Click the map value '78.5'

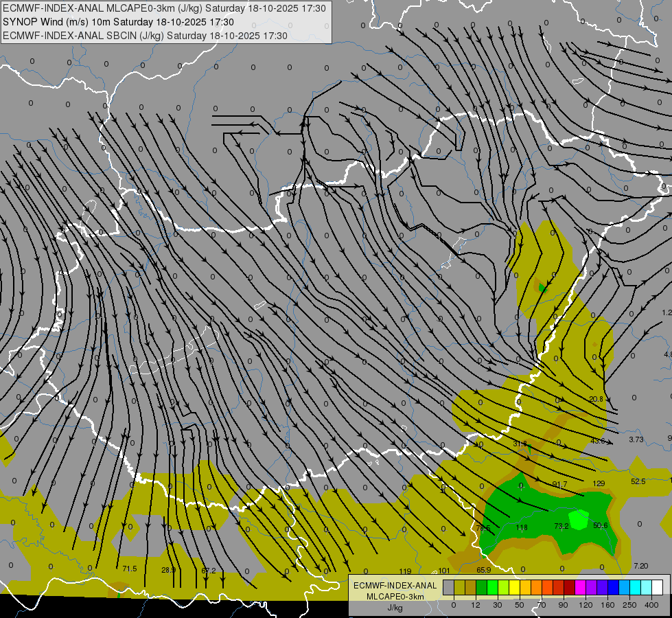(483, 528)
